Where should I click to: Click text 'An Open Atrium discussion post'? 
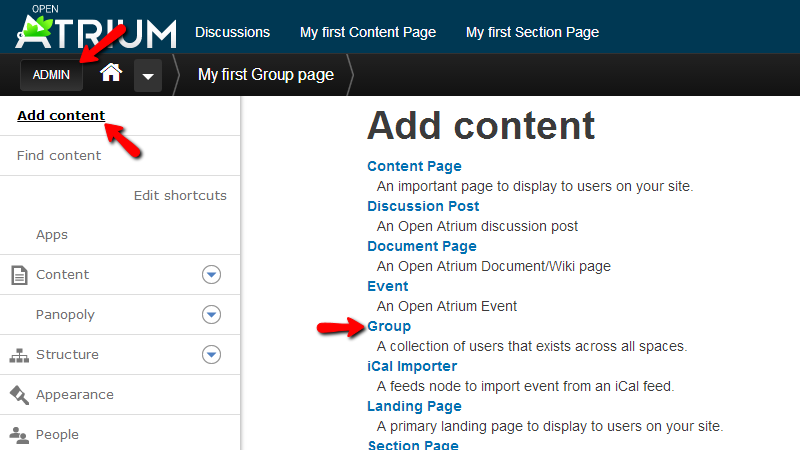point(477,226)
